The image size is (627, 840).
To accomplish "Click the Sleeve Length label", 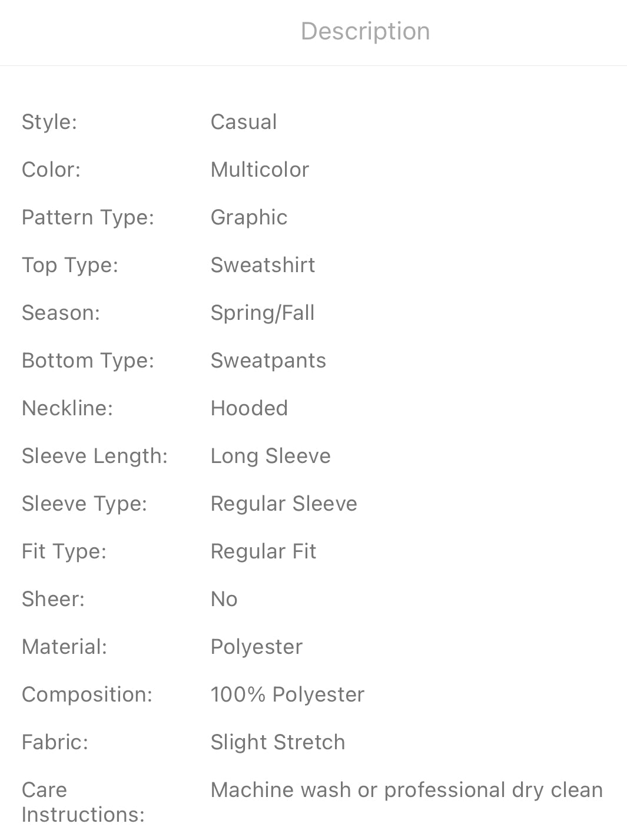I will click(95, 456).
